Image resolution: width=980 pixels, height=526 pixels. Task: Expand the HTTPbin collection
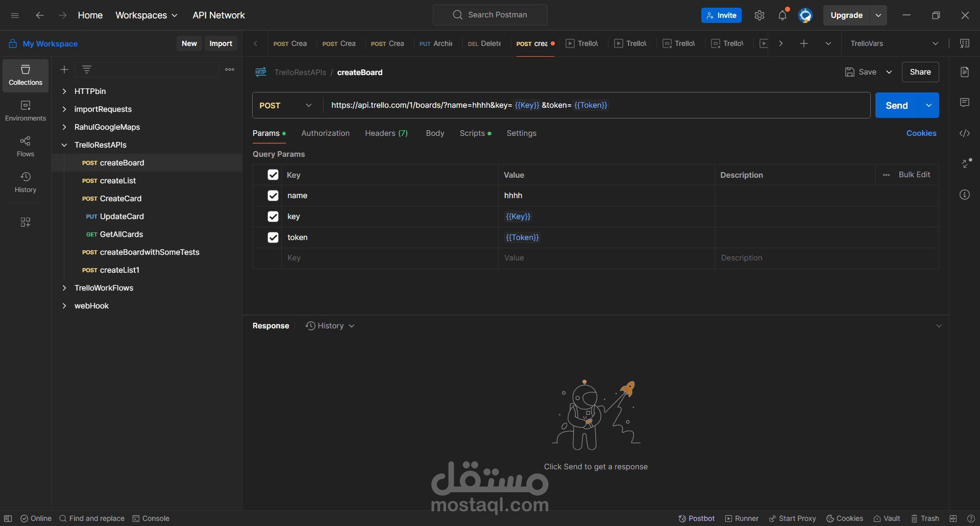click(64, 91)
